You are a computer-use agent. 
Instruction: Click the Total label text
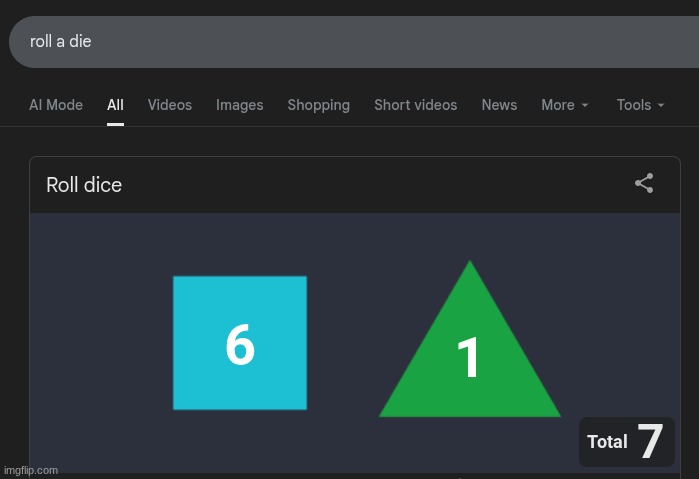tap(607, 442)
